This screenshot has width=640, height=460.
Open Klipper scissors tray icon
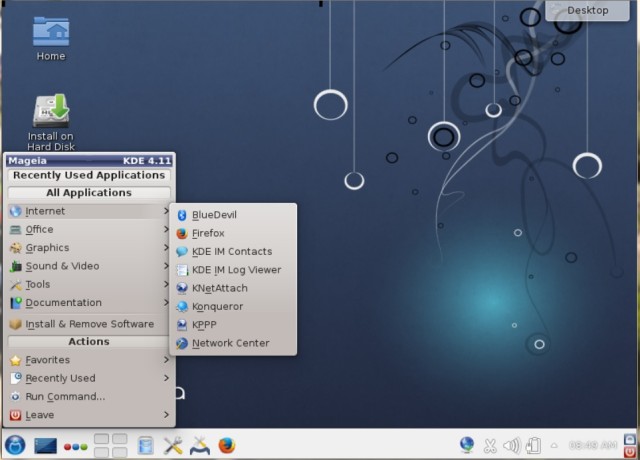coord(489,446)
